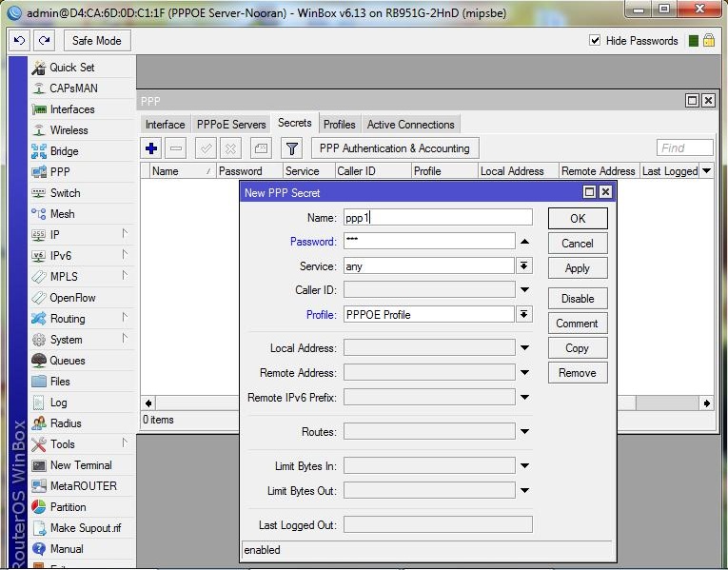
Task: Click the undo arrow icon
Action: 19,41
